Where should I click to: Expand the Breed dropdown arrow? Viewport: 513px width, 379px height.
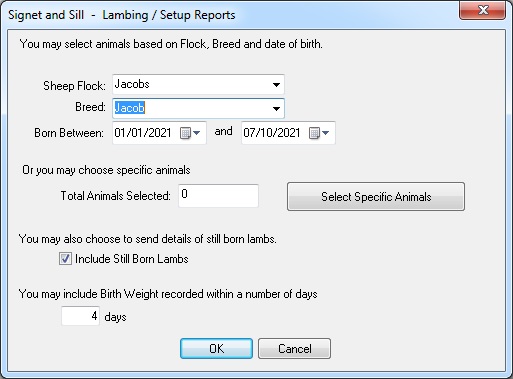click(276, 108)
